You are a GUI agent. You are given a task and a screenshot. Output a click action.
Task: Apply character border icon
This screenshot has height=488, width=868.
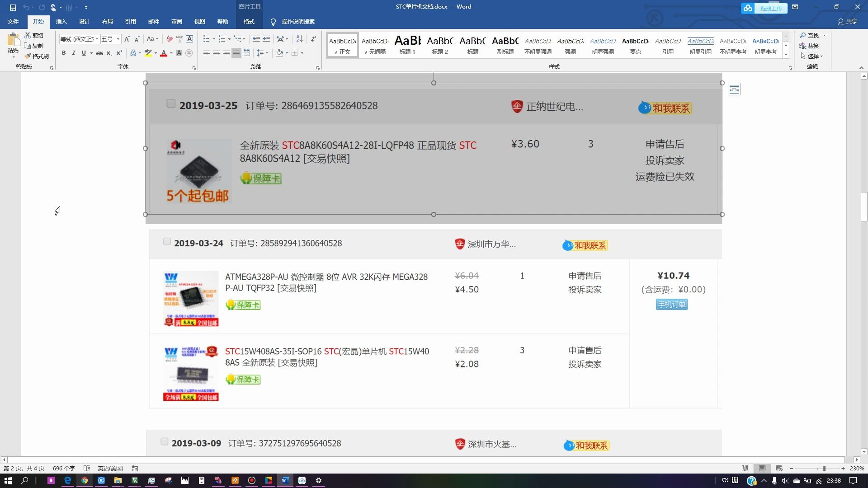pos(189,39)
